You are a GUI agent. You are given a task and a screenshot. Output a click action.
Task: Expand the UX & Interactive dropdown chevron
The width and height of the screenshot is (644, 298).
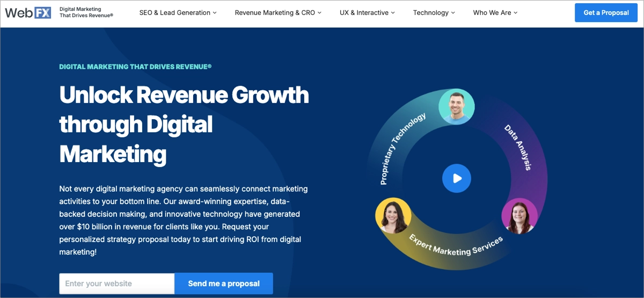click(x=393, y=13)
